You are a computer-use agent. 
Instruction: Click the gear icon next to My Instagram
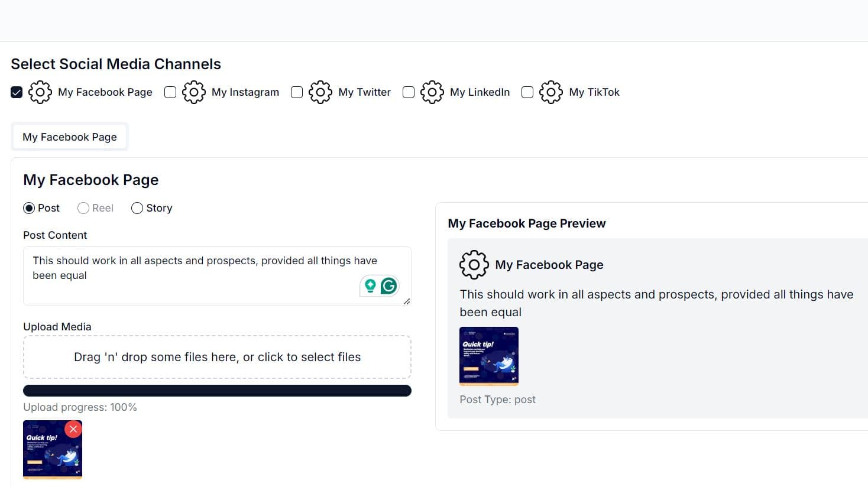pyautogui.click(x=194, y=92)
